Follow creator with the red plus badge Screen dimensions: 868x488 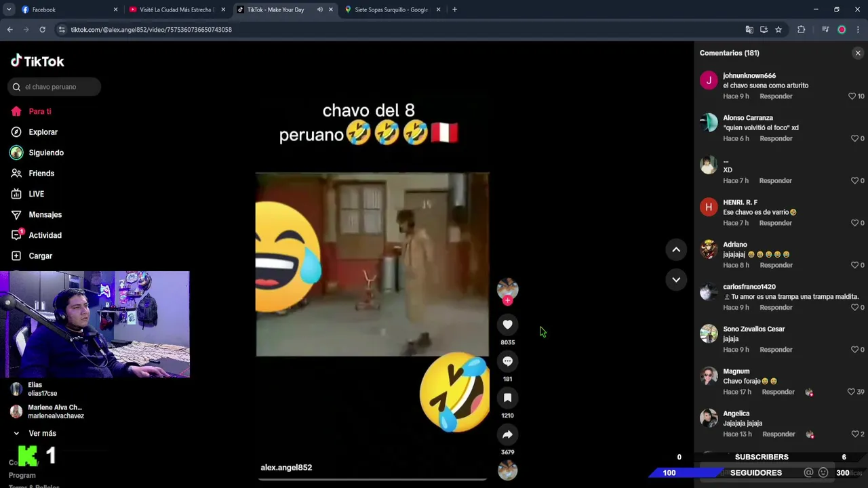(x=507, y=300)
